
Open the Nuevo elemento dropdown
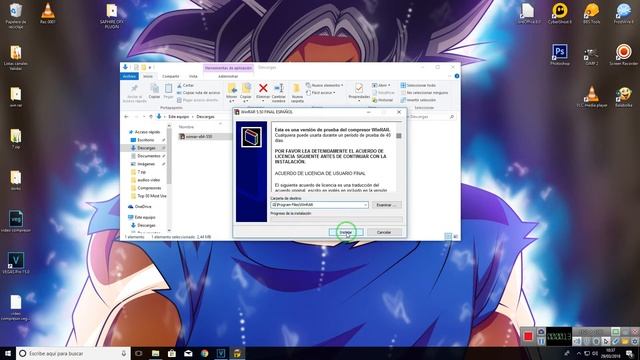[x=324, y=85]
